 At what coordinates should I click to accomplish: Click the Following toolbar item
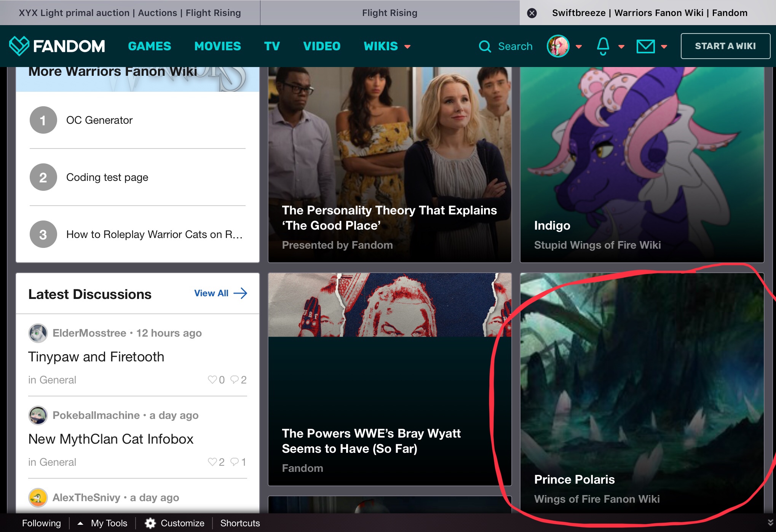(x=41, y=523)
